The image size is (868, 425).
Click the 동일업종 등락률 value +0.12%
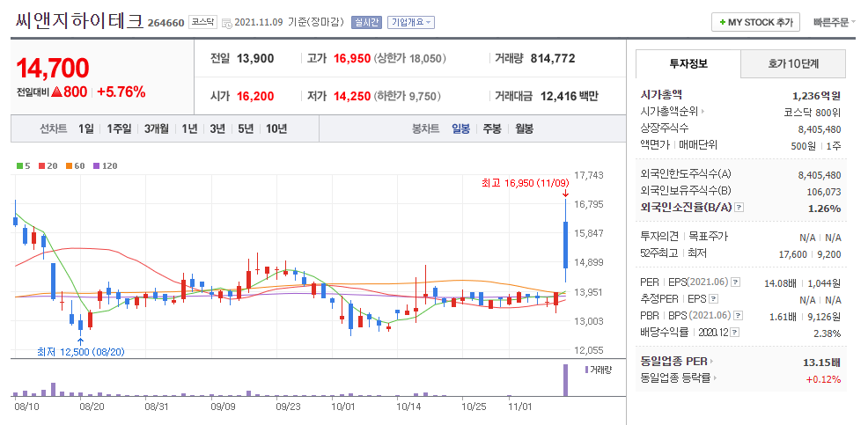(x=823, y=379)
